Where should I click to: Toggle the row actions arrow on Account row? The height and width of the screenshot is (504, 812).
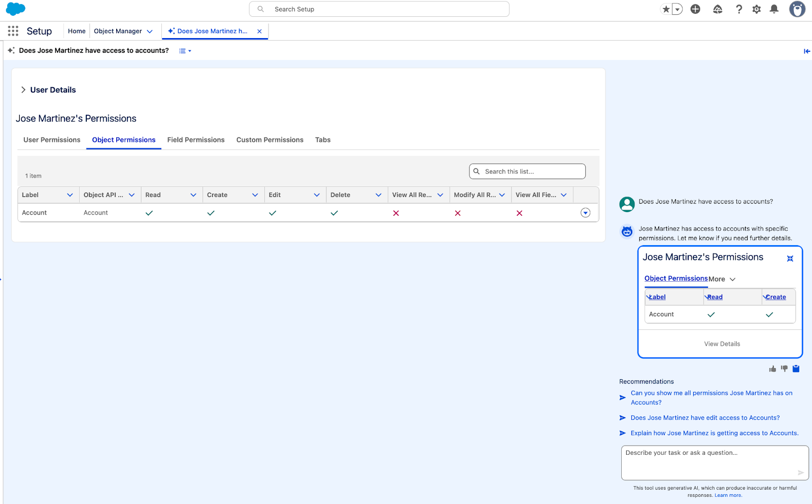click(585, 213)
